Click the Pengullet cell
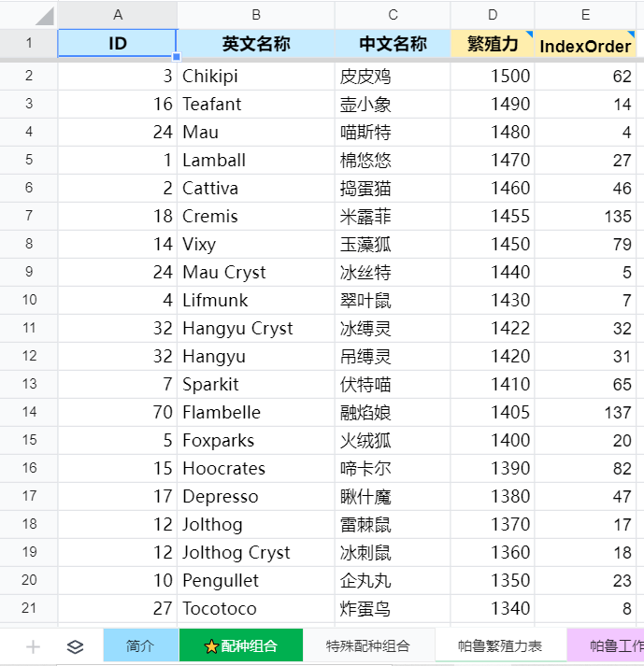 [256, 581]
